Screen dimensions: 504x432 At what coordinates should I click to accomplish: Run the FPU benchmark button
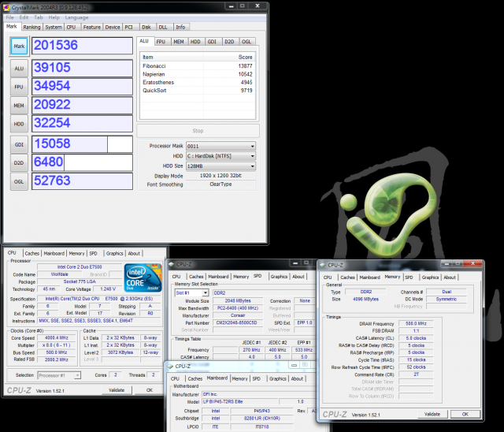19,87
